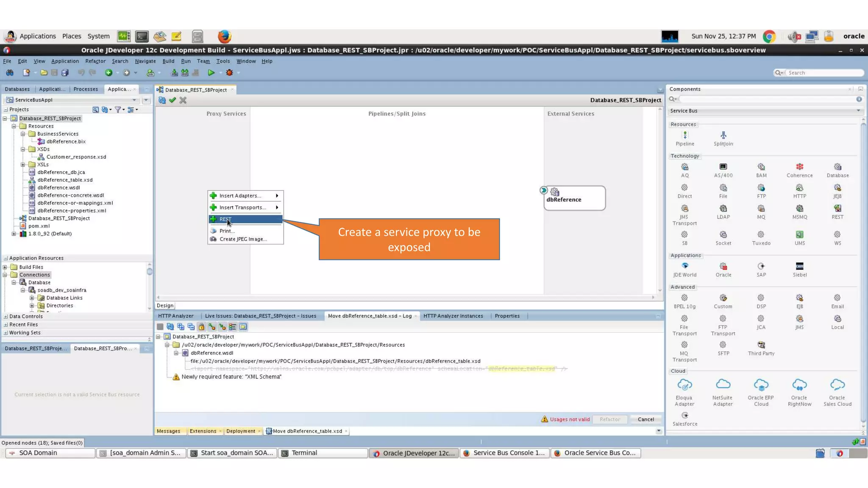Switch to Terminal in the taskbar
868x488 pixels.
pos(323,453)
